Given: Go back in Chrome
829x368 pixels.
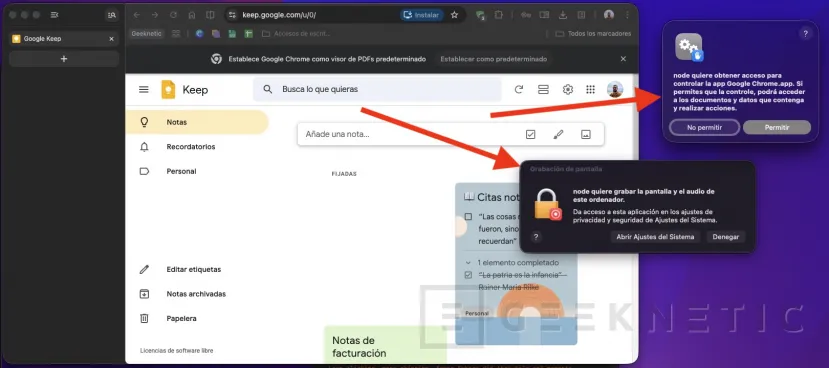Looking at the screenshot, I should tap(137, 15).
